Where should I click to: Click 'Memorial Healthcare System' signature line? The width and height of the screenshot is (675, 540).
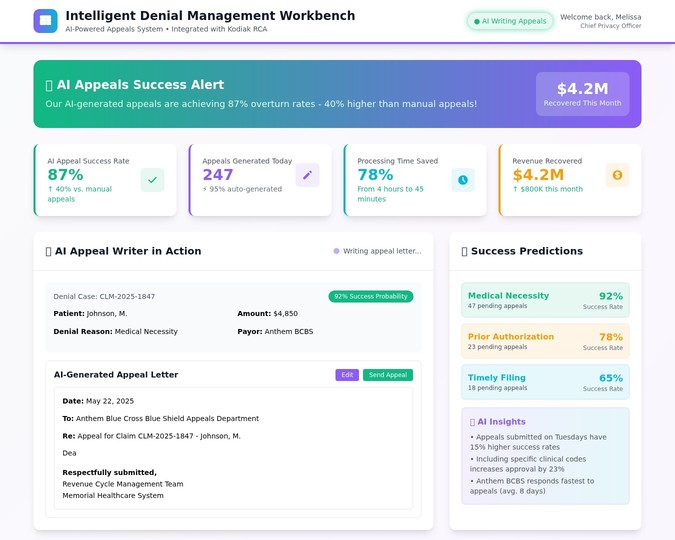(113, 496)
